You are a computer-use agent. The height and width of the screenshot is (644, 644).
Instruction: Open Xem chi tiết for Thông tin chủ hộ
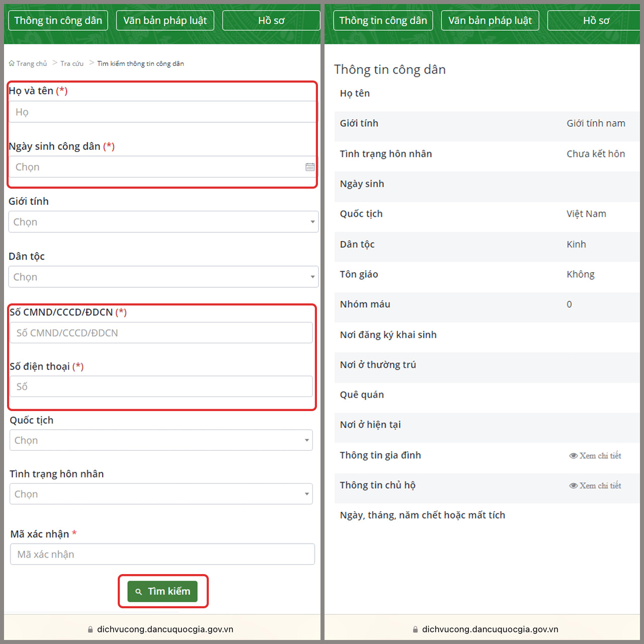[x=595, y=486]
